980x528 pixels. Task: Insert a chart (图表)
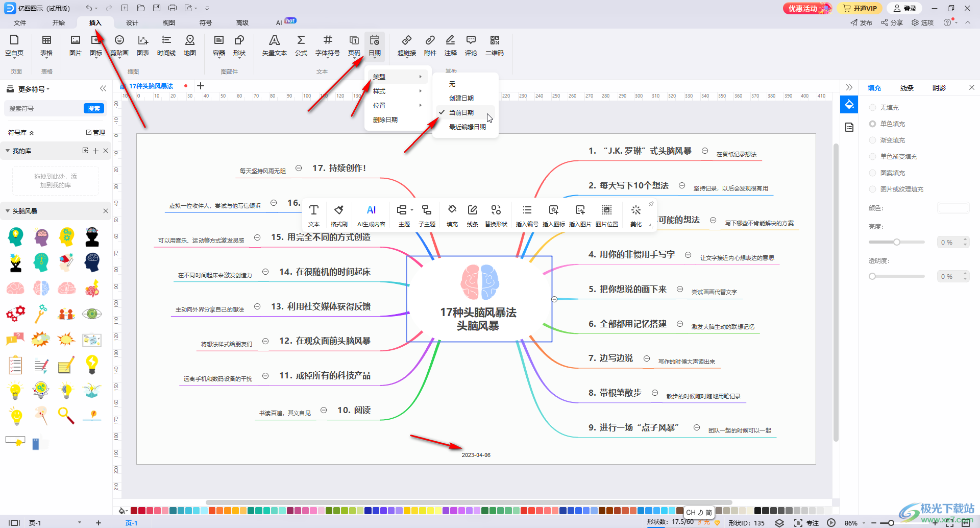click(x=143, y=45)
